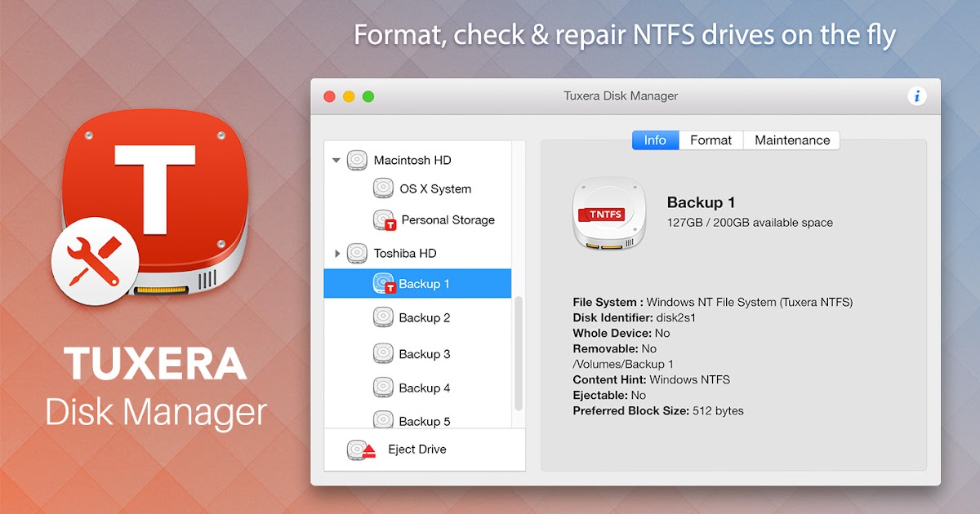
Task: Click the Tuxera Disk Manager window title
Action: tap(621, 96)
